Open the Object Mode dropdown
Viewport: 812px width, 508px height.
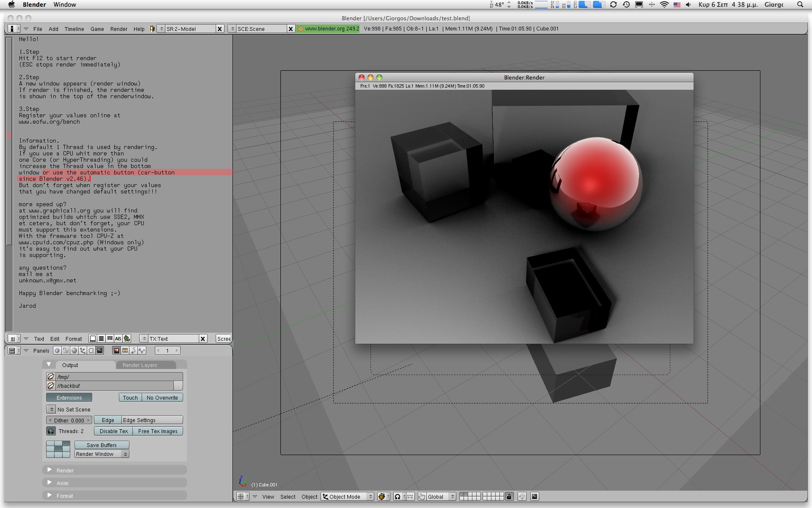[x=348, y=497]
